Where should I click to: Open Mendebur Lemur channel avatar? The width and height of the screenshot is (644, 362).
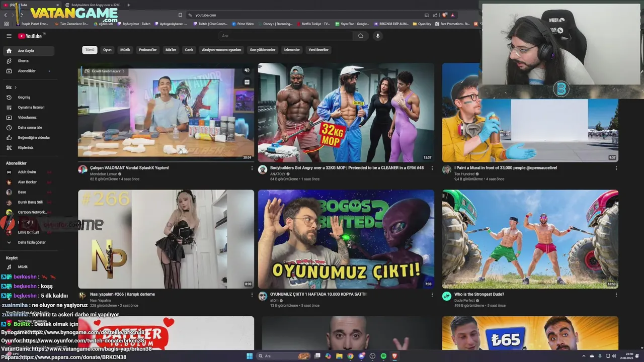83,169
